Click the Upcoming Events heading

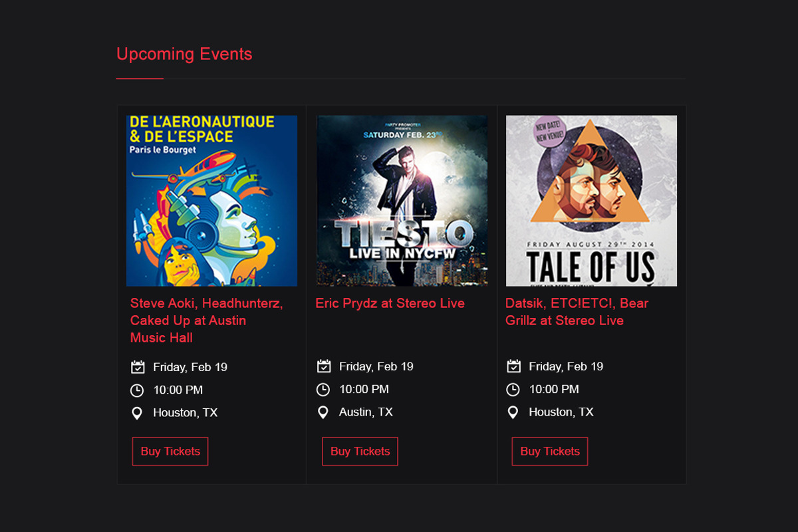184,54
